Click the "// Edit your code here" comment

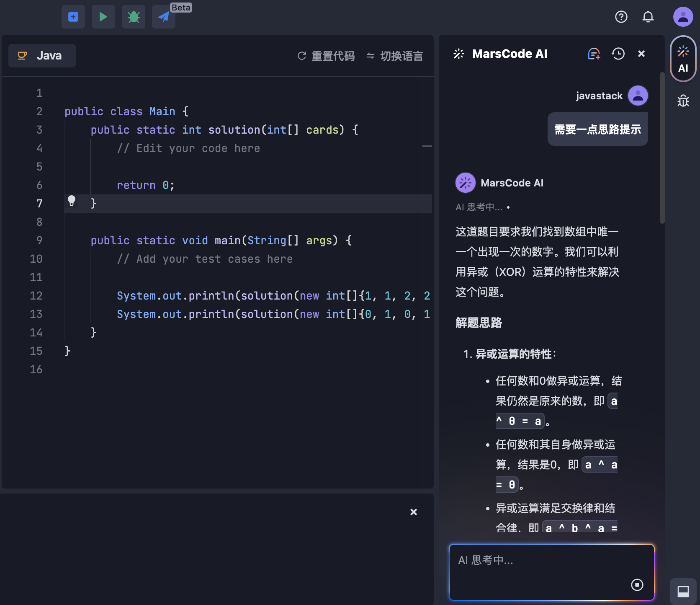188,148
